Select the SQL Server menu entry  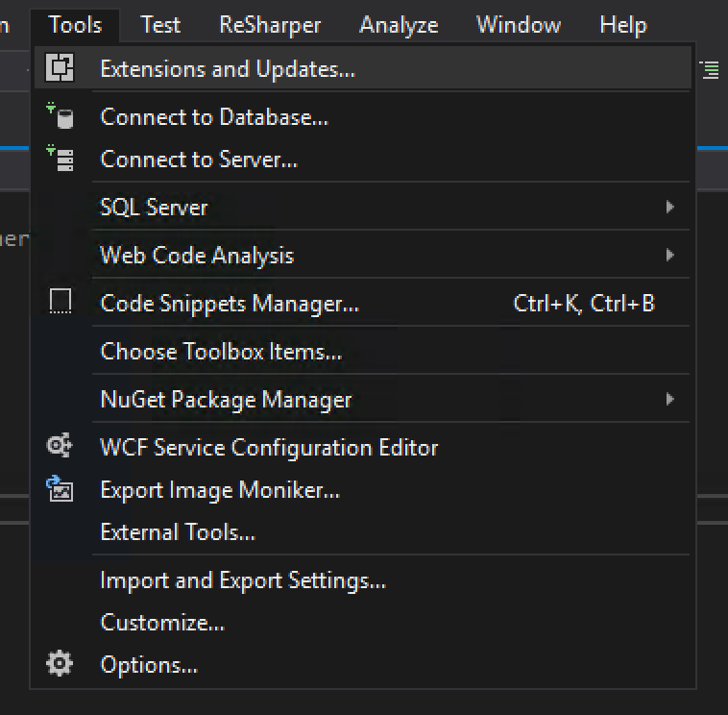363,207
